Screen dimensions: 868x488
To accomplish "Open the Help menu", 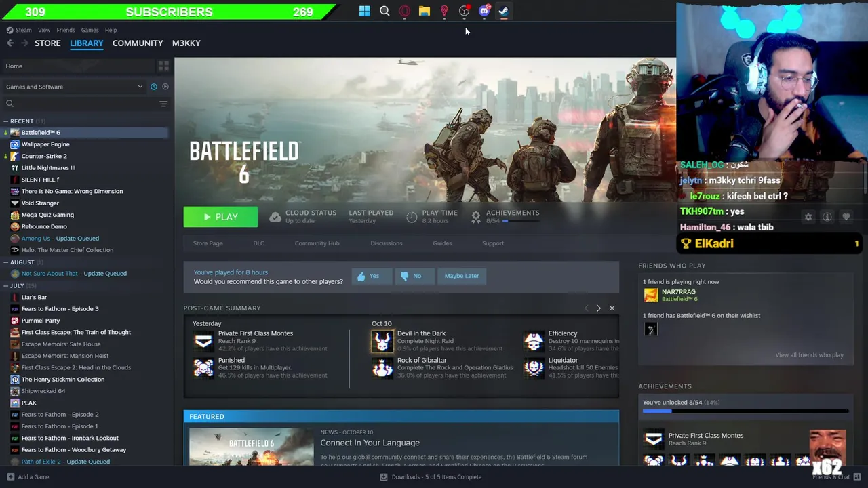I will click(x=111, y=30).
